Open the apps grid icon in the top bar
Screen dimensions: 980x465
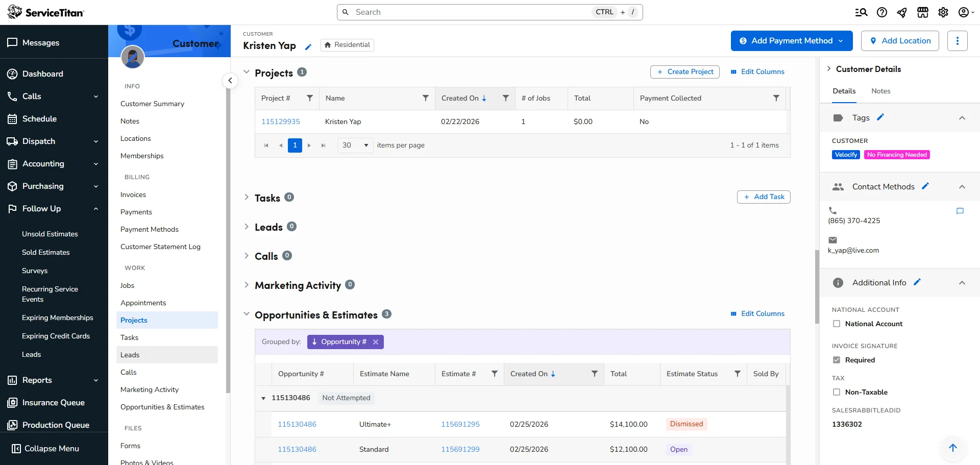[923, 12]
